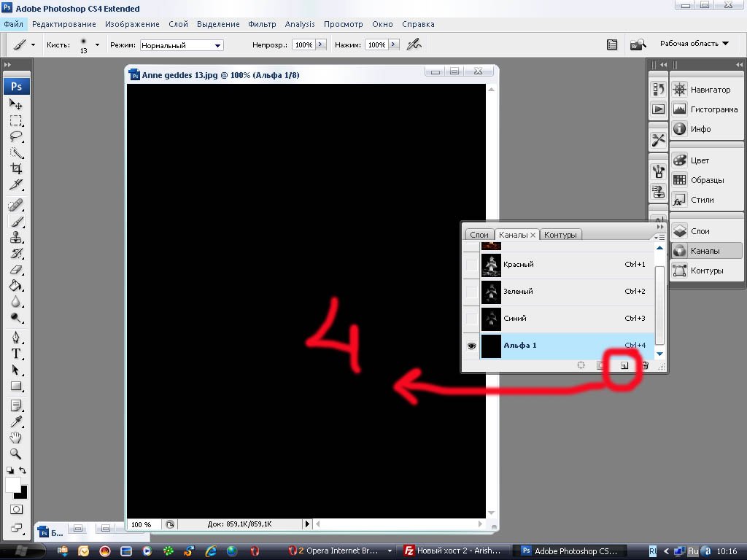Select the Dodge tool
747x560 pixels.
pyautogui.click(x=16, y=318)
